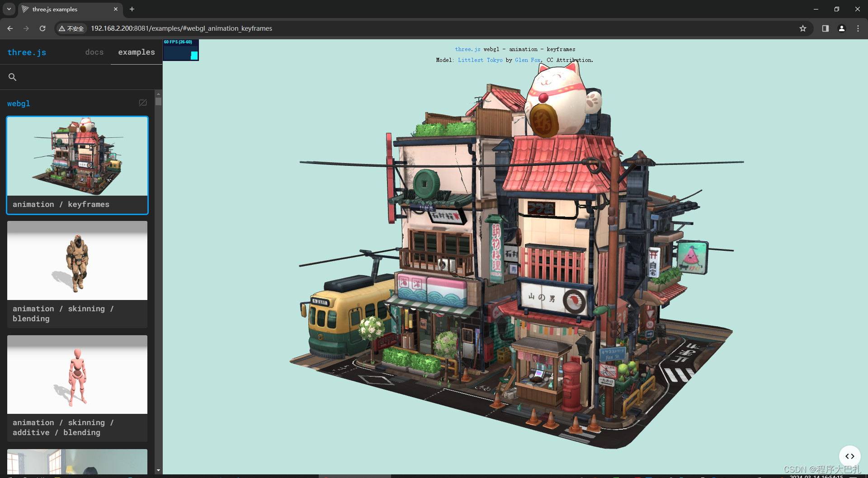The width and height of the screenshot is (868, 478).
Task: Click the sidebar search magnifier icon
Action: (13, 77)
